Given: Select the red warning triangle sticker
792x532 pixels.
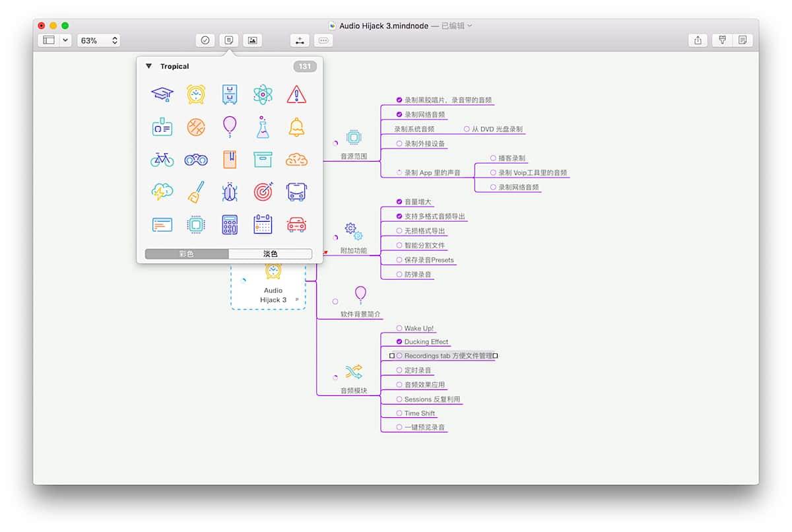Looking at the screenshot, I should point(297,94).
